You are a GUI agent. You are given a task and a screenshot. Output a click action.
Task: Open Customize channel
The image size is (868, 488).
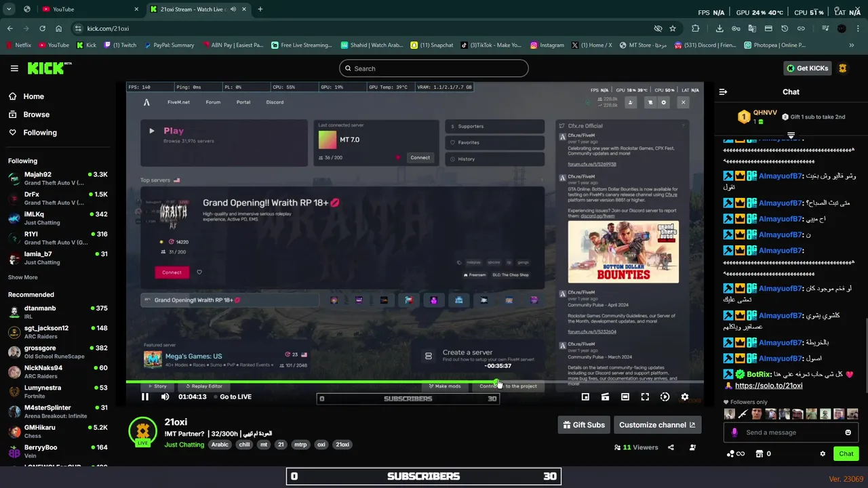coord(657,425)
